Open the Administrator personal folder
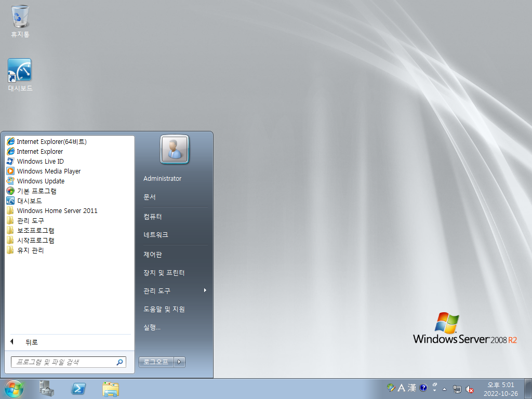The width and height of the screenshot is (532, 399). point(175,179)
